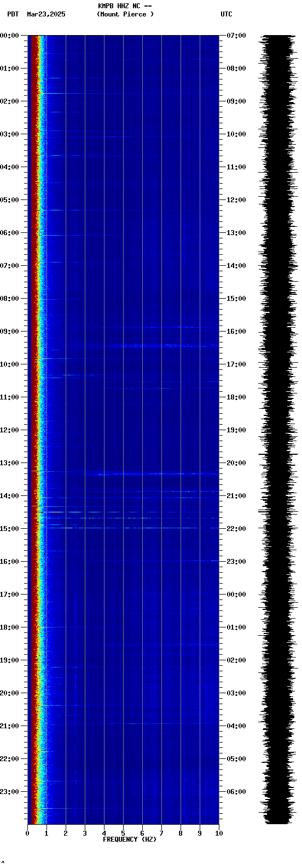Click the PDT '00:00' time label
The width and height of the screenshot is (302, 868).
point(10,36)
